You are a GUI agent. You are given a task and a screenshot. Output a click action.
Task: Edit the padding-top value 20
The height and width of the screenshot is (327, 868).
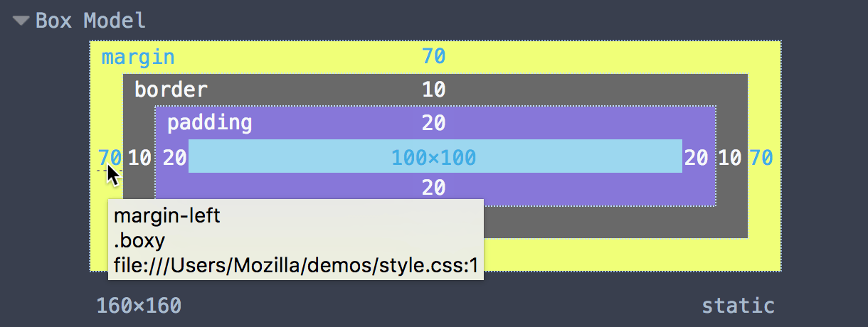tap(433, 124)
